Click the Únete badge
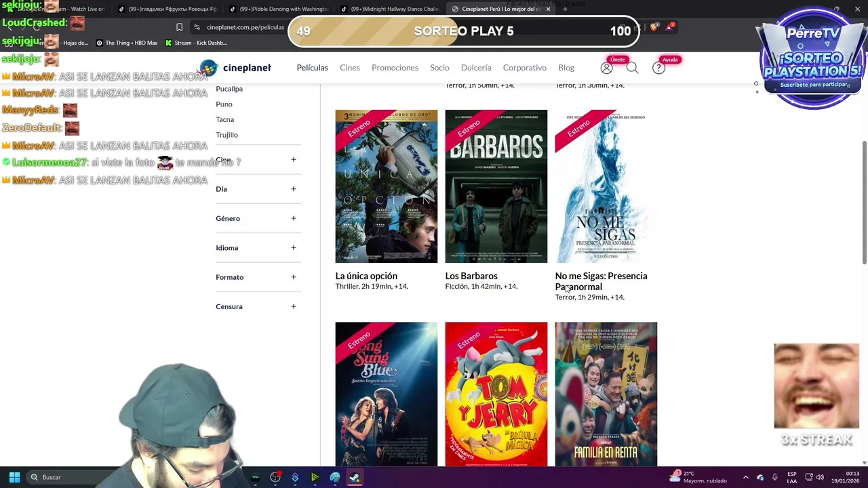 617,60
